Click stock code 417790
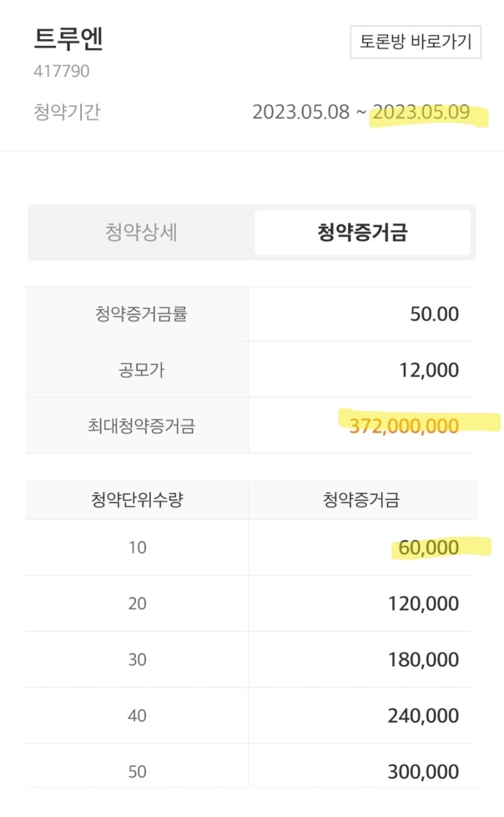Screen dimensions: 504x817 click(x=61, y=71)
